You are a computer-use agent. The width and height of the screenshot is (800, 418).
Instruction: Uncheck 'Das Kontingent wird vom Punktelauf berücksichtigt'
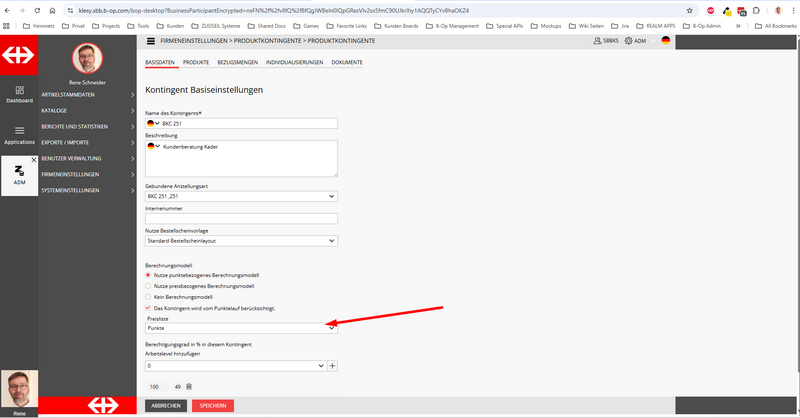[x=149, y=308]
